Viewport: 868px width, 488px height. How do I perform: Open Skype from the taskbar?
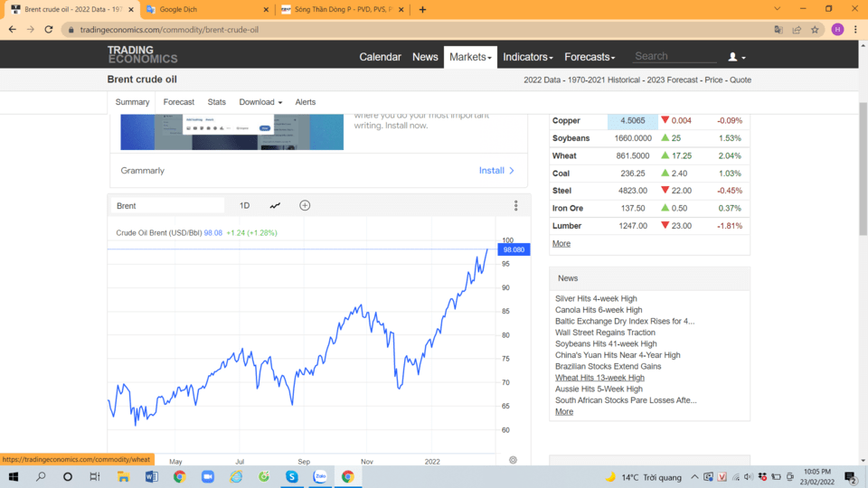pos(292,476)
